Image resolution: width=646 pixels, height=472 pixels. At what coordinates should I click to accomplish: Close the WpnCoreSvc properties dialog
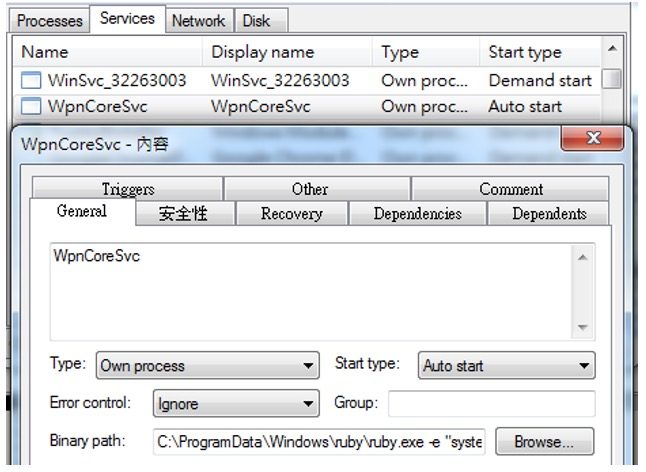(x=591, y=139)
